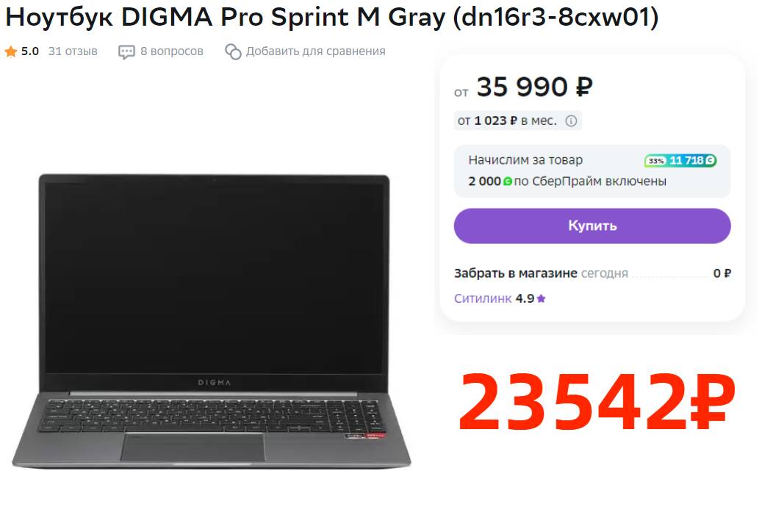Click the Начислим за товар bonus panel
The image size is (762, 532).
coord(592,170)
